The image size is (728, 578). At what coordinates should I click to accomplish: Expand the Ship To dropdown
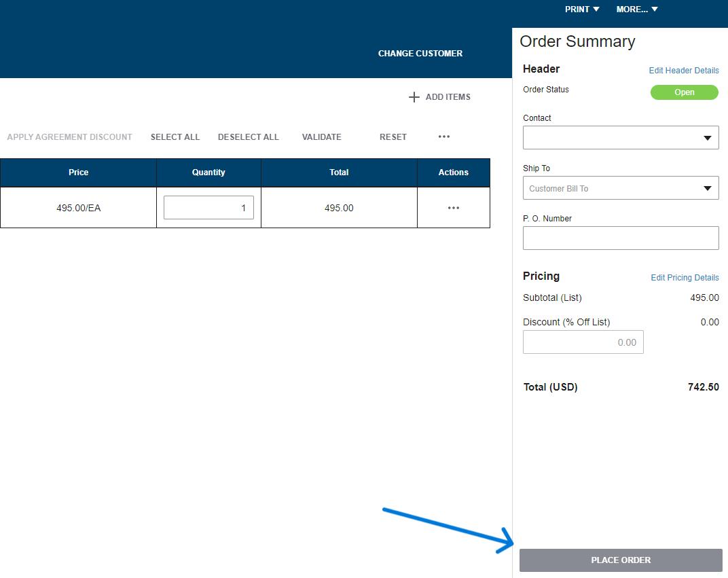[x=621, y=188]
